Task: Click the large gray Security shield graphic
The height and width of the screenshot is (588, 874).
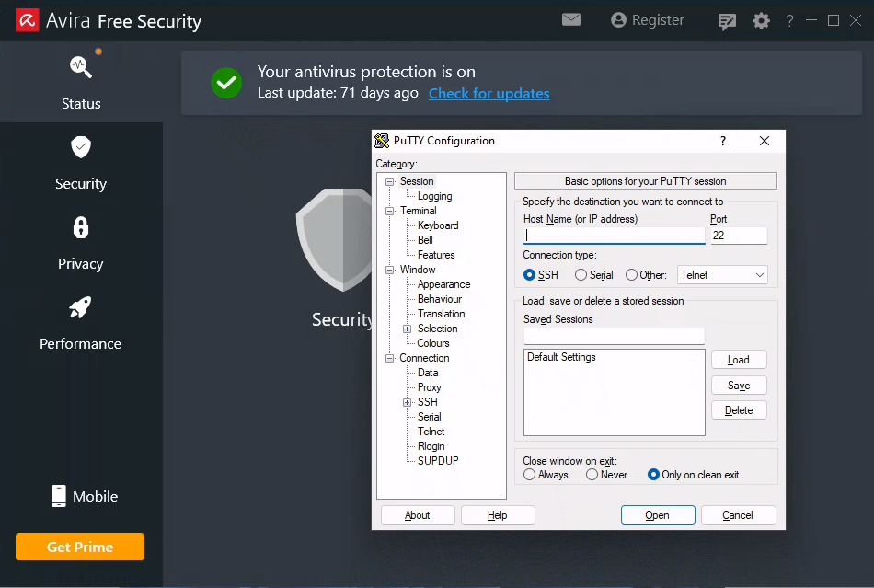Action: [x=335, y=239]
